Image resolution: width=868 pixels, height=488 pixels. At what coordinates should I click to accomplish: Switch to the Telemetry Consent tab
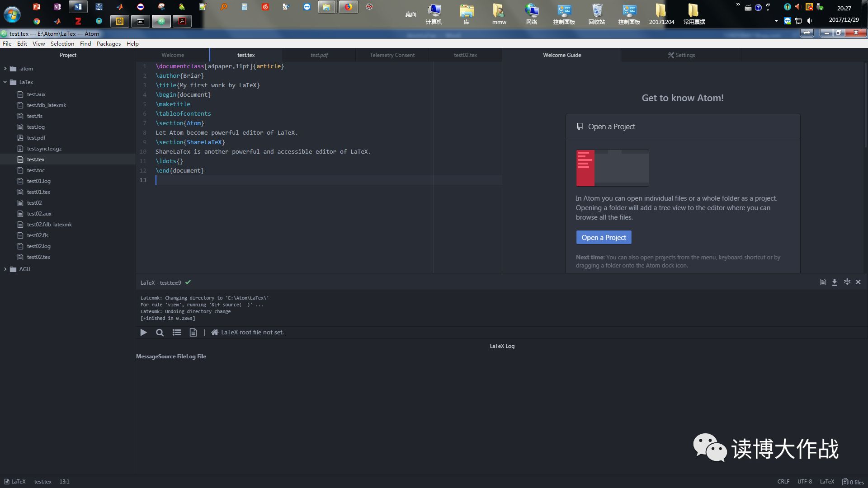(392, 55)
